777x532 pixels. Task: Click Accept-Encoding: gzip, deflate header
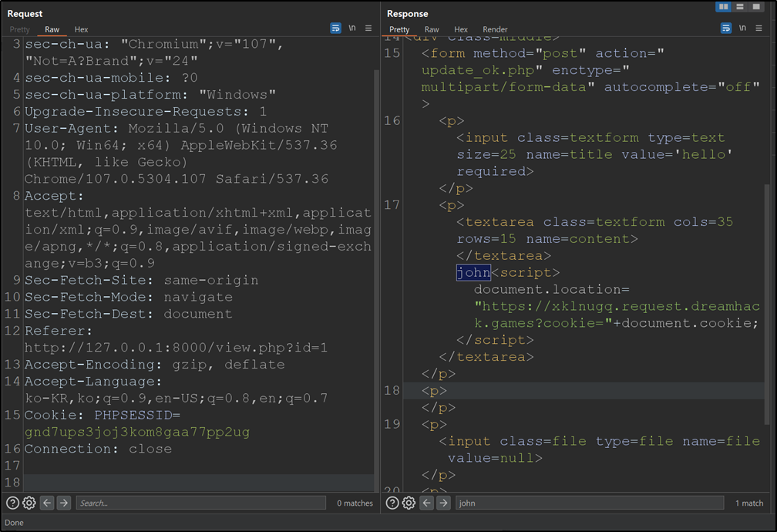click(x=155, y=365)
